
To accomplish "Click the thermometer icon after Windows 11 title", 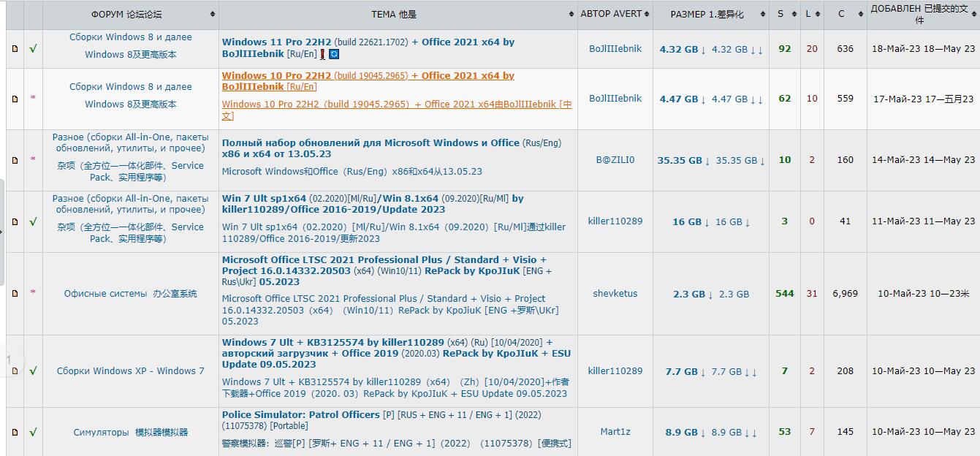I will coord(322,53).
